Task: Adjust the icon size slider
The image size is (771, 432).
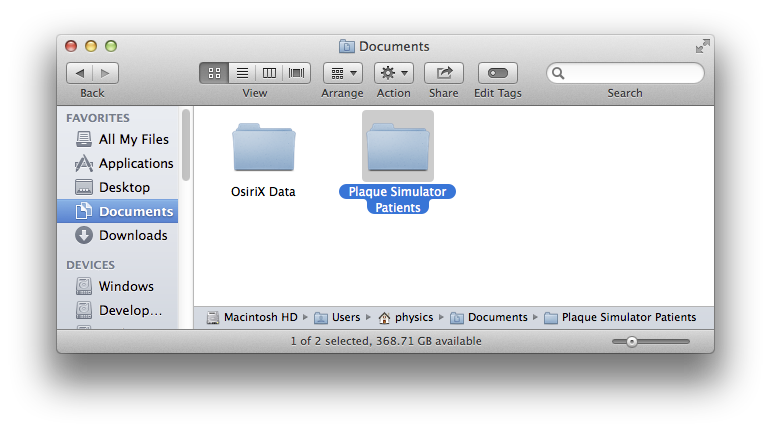Action: click(632, 342)
